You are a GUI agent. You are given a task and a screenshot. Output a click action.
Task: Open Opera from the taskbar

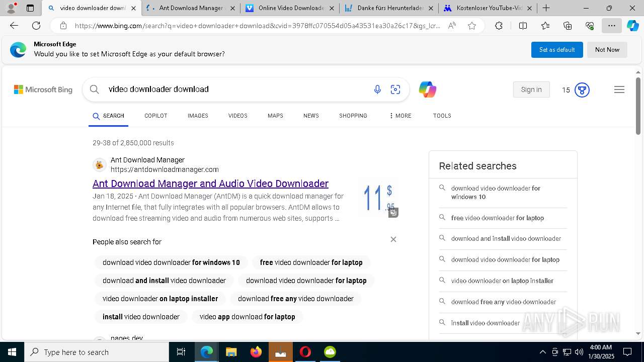305,352
